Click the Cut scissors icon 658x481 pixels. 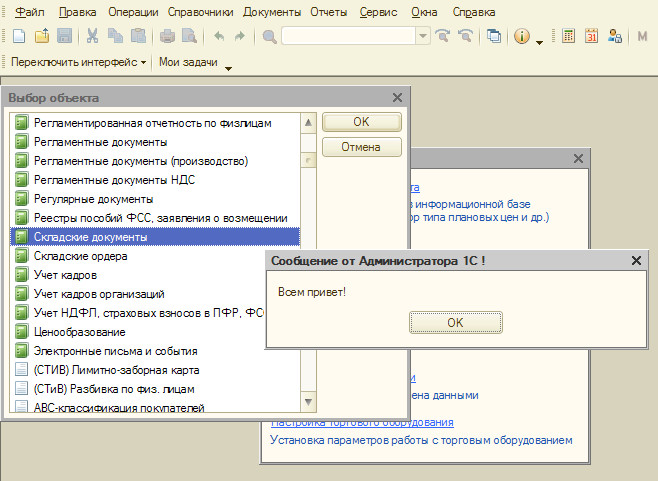pyautogui.click(x=92, y=37)
